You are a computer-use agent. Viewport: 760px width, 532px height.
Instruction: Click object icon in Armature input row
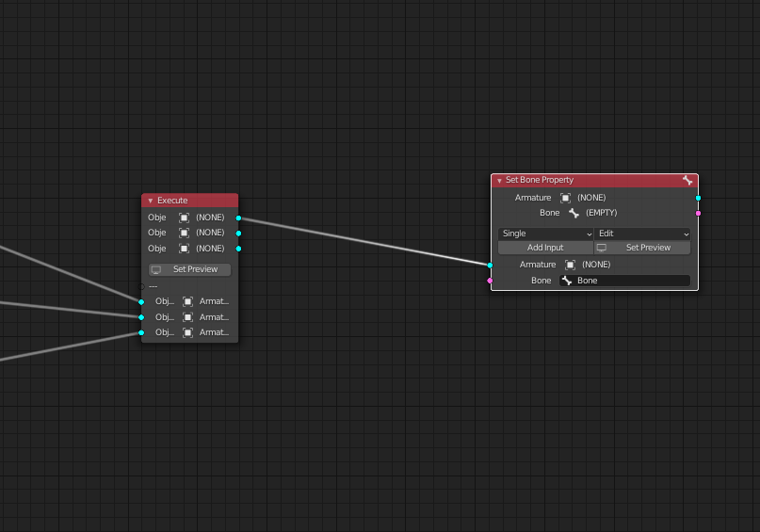(x=570, y=265)
